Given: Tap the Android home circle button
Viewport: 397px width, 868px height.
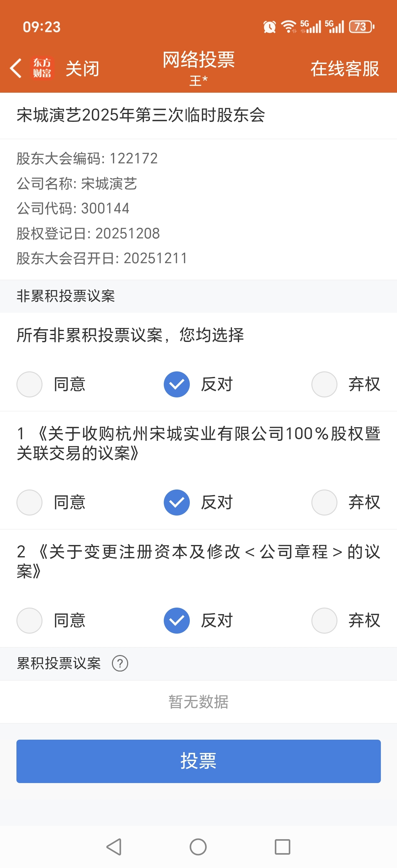Looking at the screenshot, I should point(198,847).
